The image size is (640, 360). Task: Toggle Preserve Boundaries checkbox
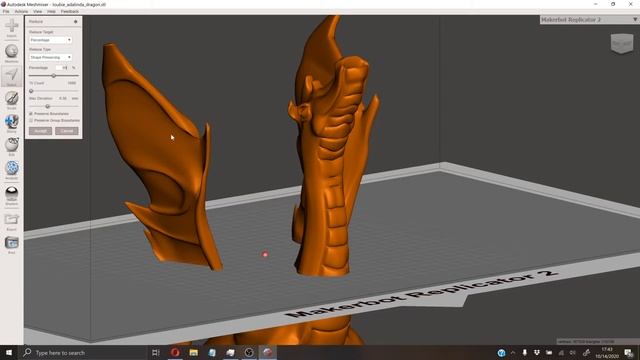(31, 113)
